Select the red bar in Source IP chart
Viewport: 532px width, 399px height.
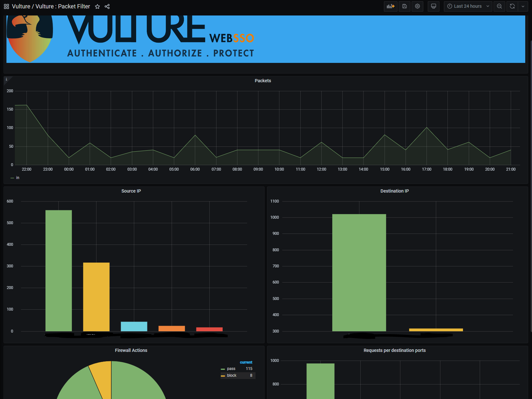209,329
